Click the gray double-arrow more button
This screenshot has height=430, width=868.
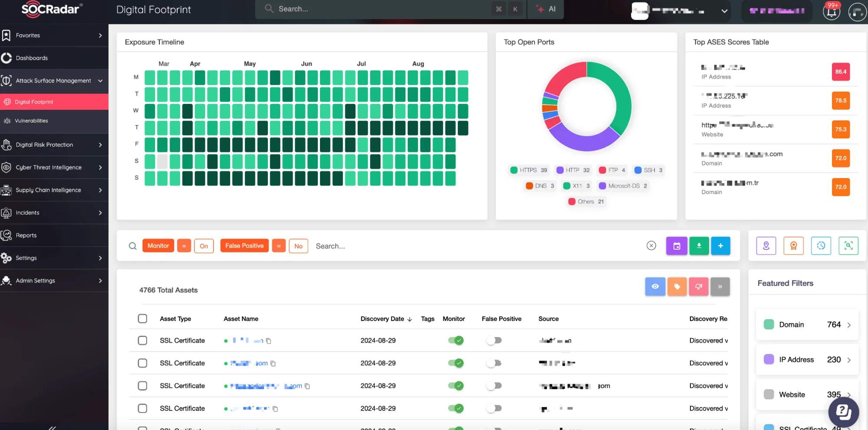click(x=720, y=286)
